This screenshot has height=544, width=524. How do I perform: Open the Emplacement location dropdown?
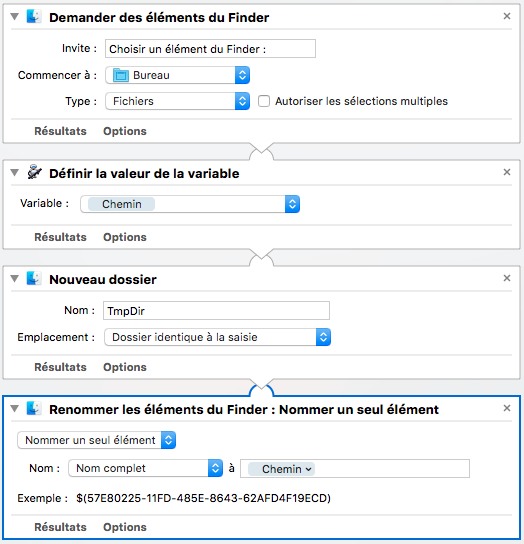(218, 337)
